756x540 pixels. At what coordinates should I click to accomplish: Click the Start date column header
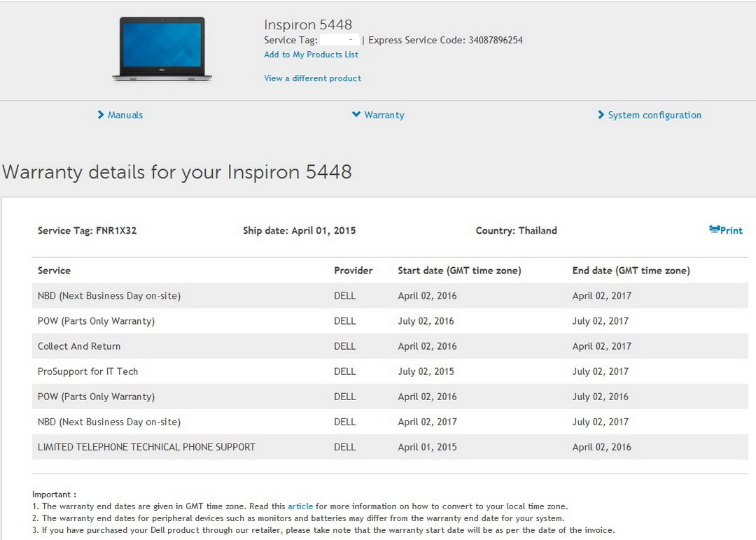coord(459,271)
